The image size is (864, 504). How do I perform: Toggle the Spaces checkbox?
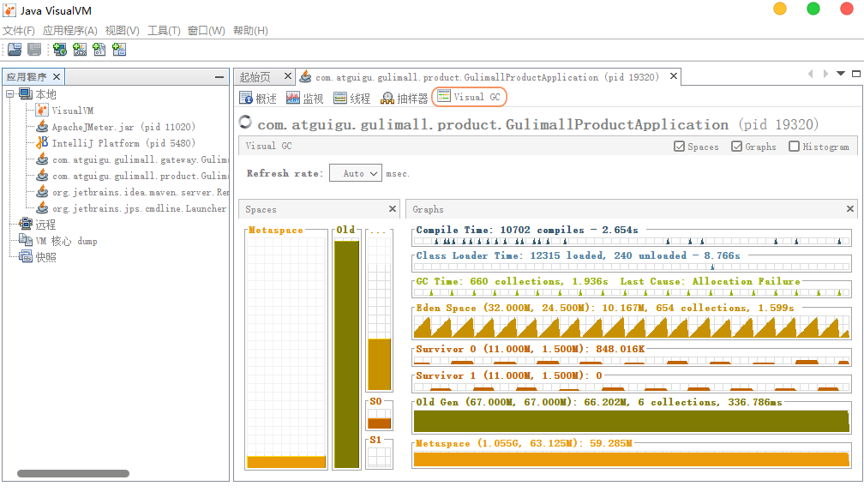(x=680, y=147)
